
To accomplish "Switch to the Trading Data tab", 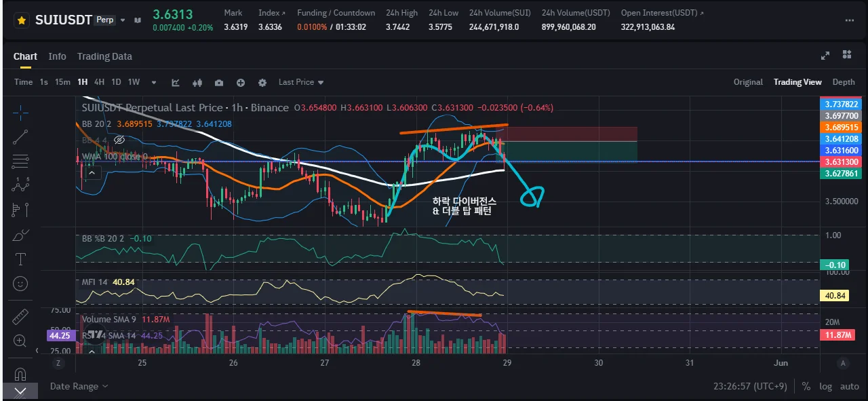I will coord(104,56).
